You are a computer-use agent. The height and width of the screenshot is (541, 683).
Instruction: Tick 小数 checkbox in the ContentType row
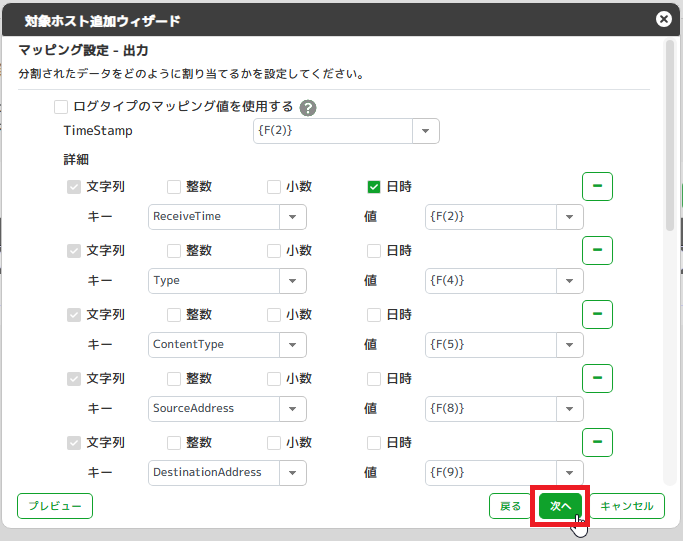(274, 314)
